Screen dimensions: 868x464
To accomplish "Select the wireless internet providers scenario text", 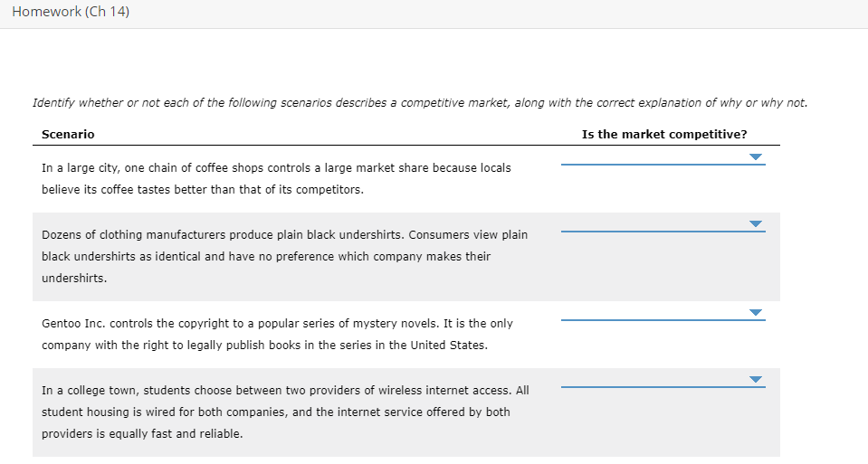I will click(x=285, y=412).
